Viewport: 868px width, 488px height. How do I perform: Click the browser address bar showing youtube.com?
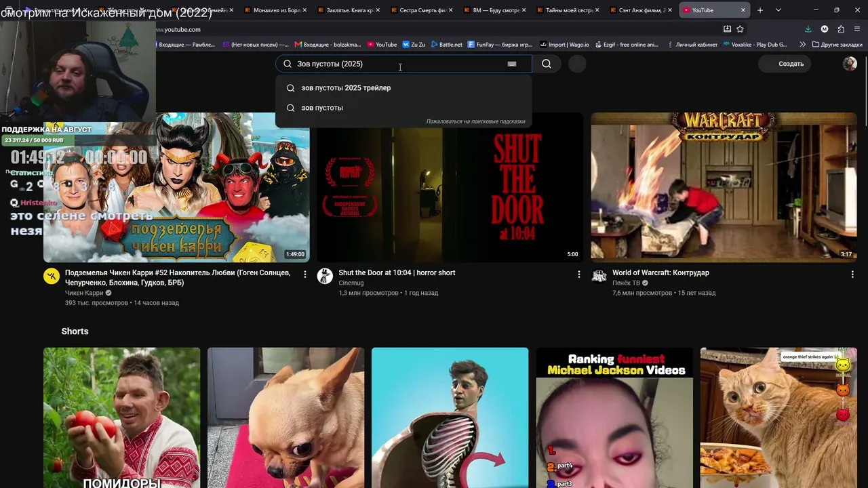434,29
